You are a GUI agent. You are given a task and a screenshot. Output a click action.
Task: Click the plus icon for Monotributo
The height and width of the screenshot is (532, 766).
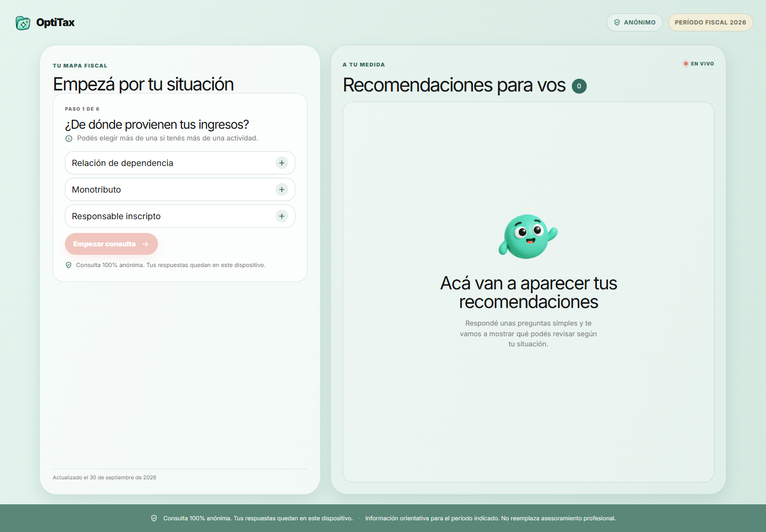(x=282, y=189)
